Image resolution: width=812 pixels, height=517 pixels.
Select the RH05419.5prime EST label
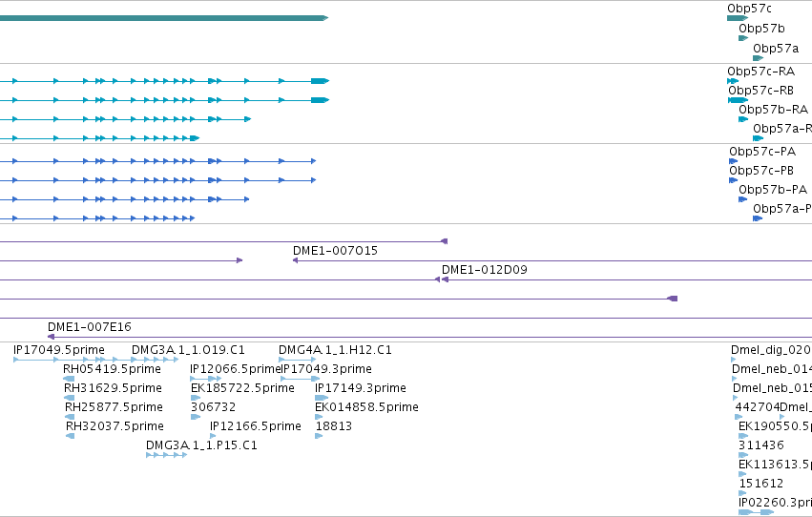[112, 369]
